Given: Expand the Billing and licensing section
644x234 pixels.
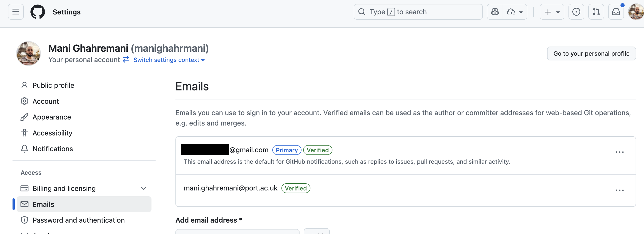Looking at the screenshot, I should (143, 188).
